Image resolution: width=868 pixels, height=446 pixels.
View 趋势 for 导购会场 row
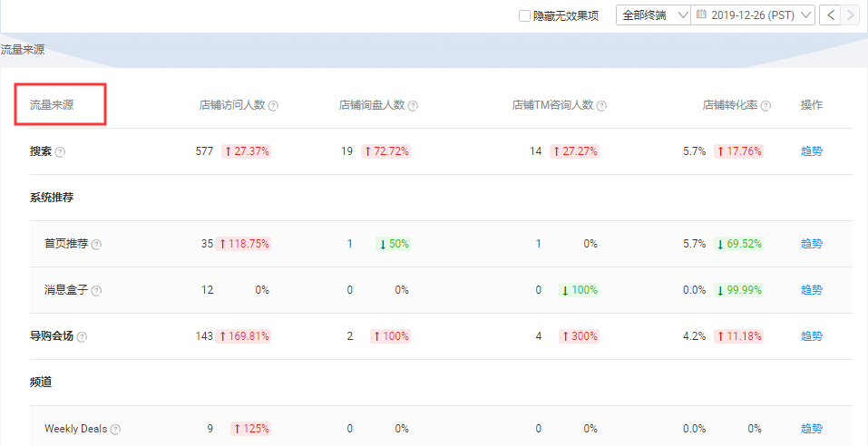(811, 336)
